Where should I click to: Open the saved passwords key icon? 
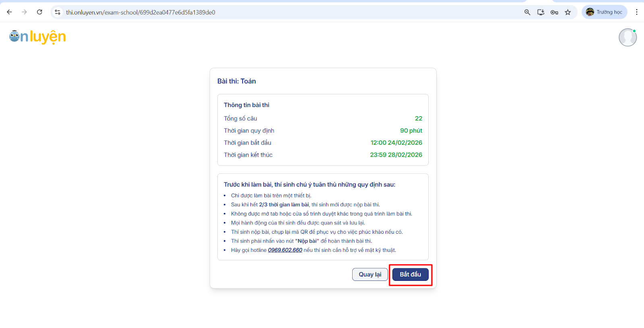click(554, 12)
